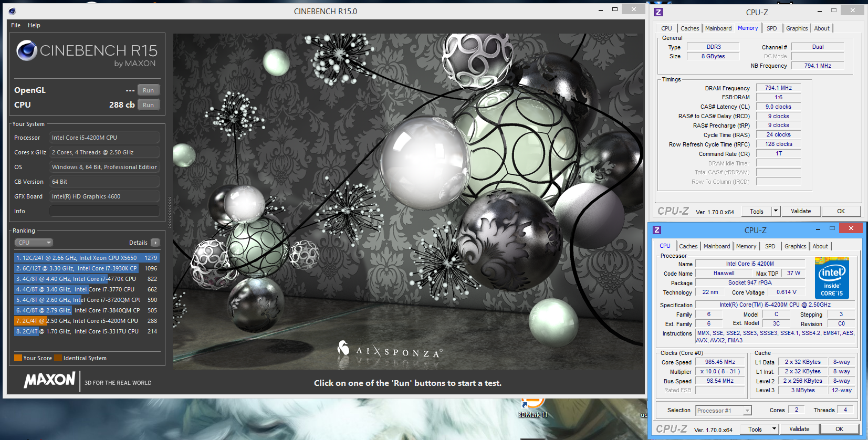Select ranking entry Intel Core i7-3720QM
Image resolution: width=868 pixels, height=440 pixels.
coord(87,300)
